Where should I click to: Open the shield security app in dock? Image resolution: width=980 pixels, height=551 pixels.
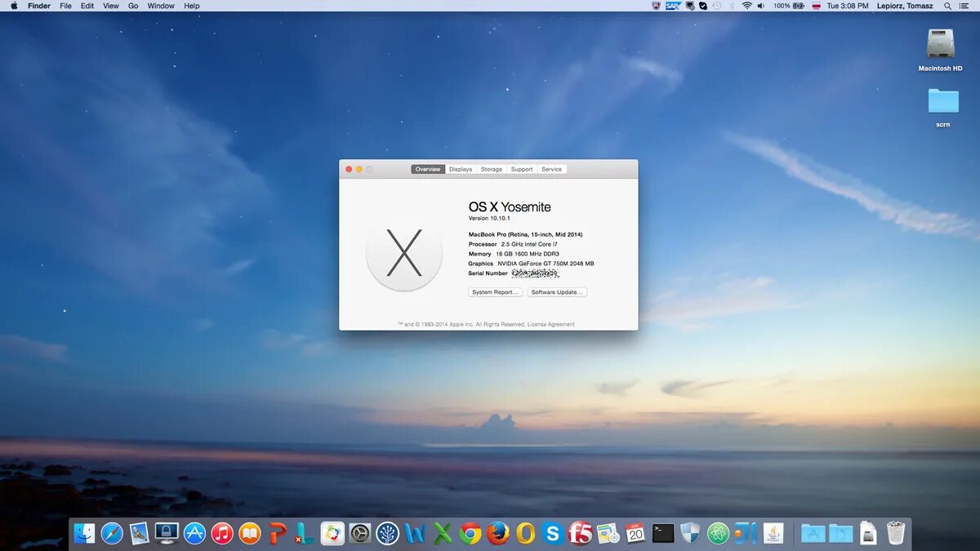691,534
